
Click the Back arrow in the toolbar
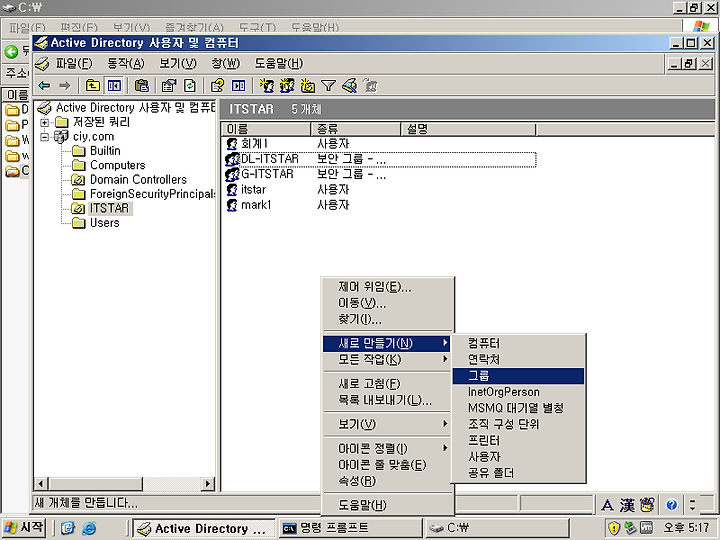(45, 86)
